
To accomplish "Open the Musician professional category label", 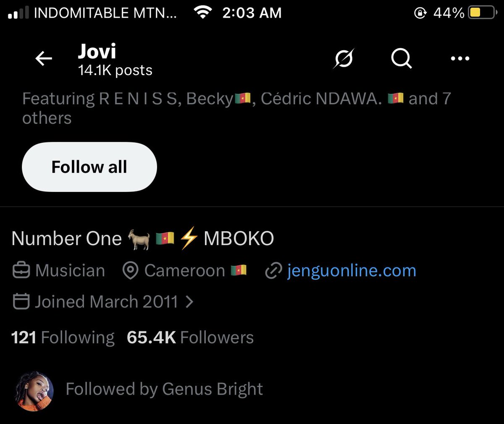I will click(70, 271).
